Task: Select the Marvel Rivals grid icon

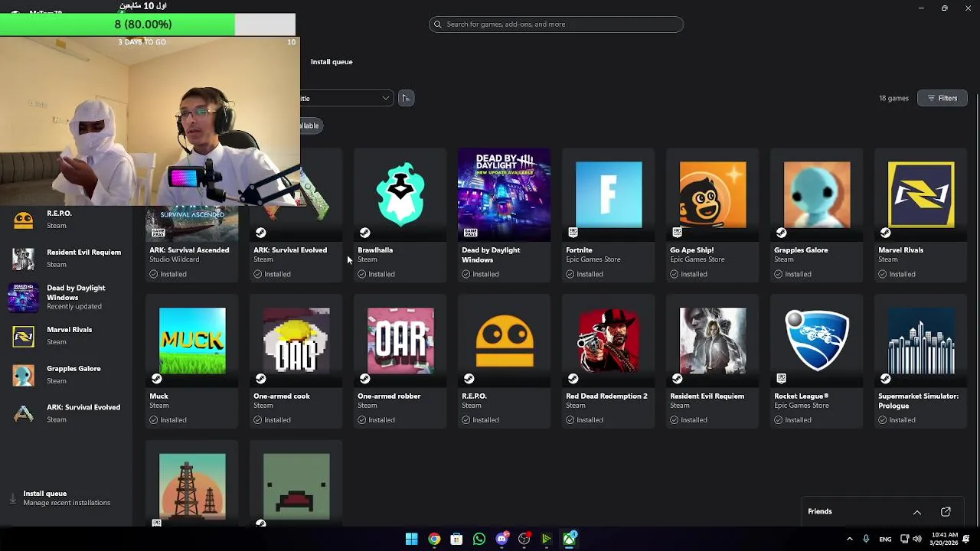Action: tap(921, 194)
